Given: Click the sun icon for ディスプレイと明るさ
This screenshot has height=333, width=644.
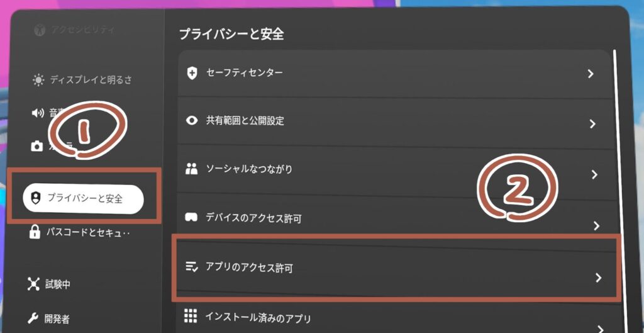Looking at the screenshot, I should pos(39,80).
